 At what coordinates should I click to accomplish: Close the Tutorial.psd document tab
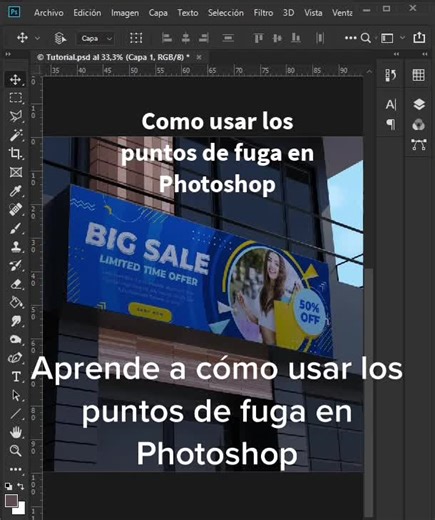point(199,57)
